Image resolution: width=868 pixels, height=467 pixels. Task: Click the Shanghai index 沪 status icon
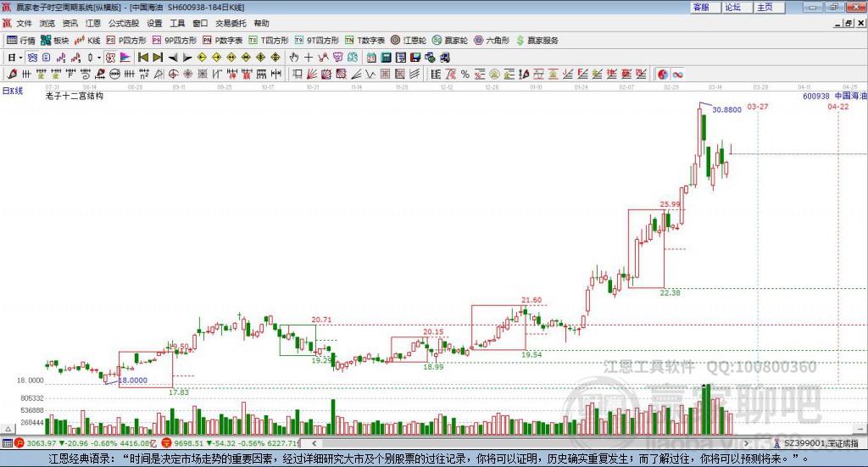pyautogui.click(x=19, y=443)
